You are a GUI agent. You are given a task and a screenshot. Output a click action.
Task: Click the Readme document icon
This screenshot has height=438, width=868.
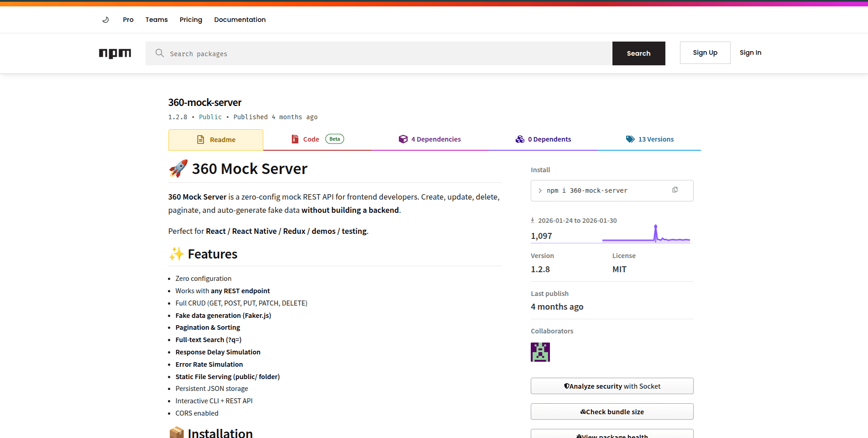(200, 140)
